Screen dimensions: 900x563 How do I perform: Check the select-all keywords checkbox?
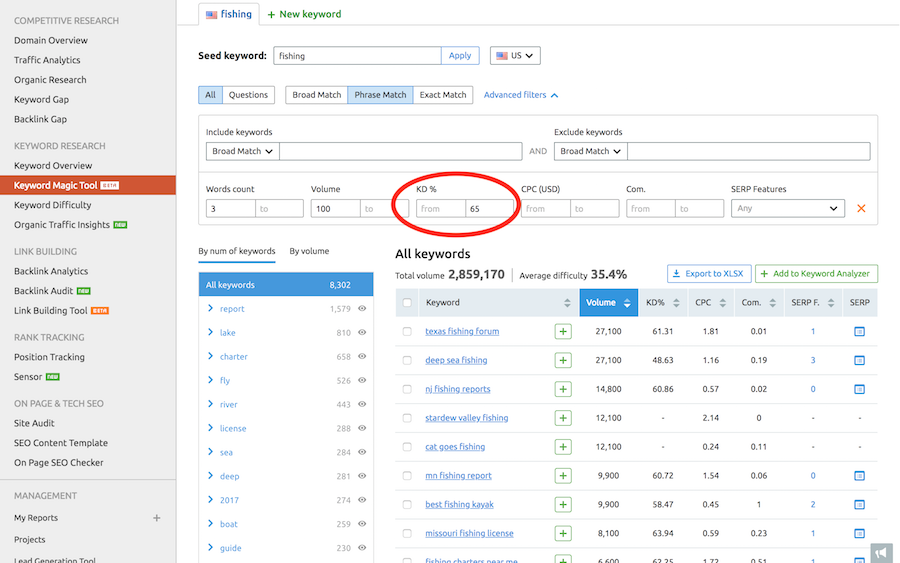point(407,302)
